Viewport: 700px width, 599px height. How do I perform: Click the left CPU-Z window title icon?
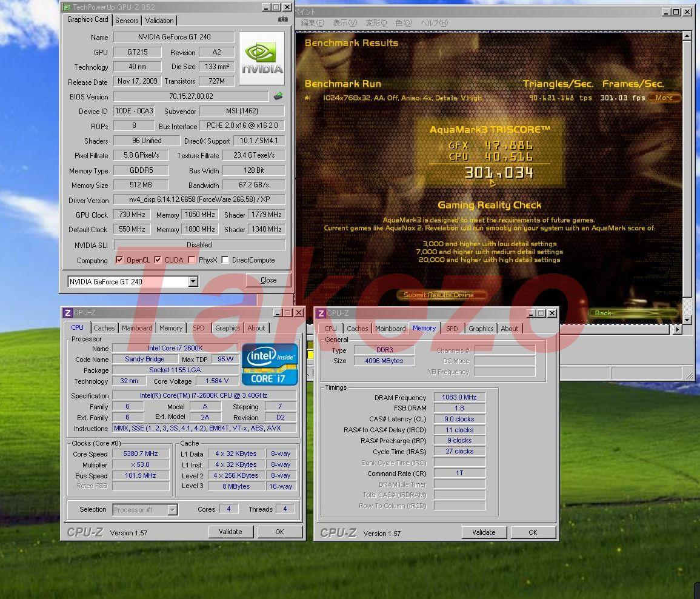(x=67, y=313)
